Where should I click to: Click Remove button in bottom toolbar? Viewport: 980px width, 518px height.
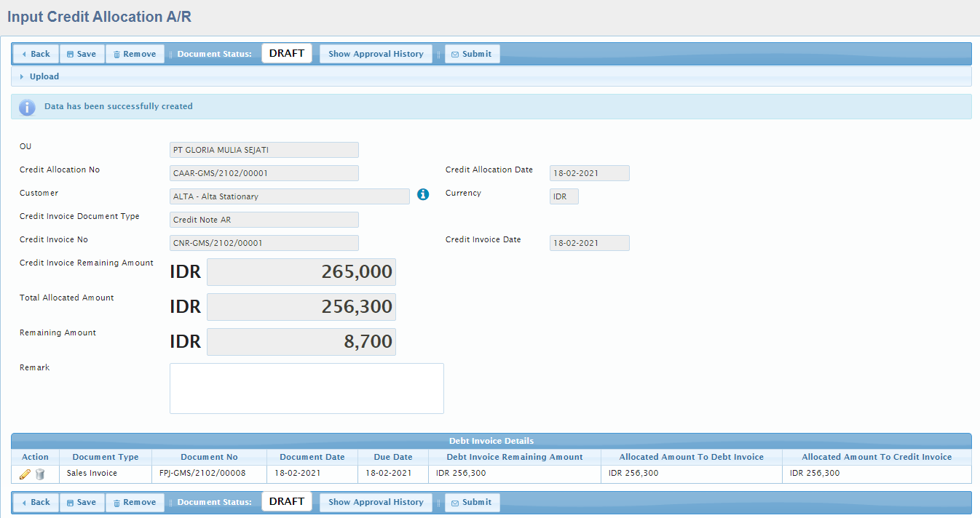tap(135, 502)
